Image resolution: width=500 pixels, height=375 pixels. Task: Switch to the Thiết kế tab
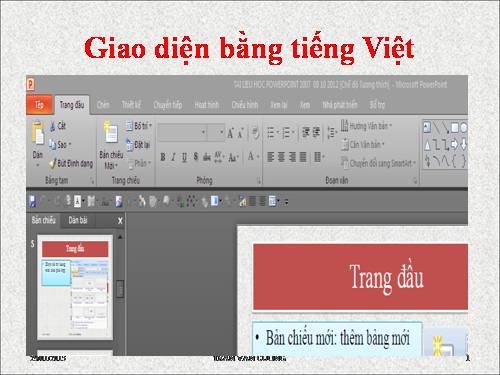point(131,105)
